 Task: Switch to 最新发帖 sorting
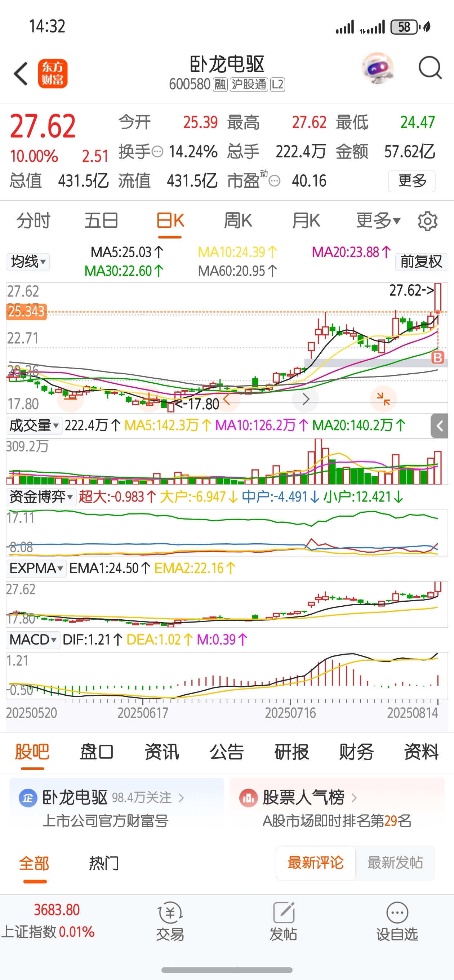(395, 863)
